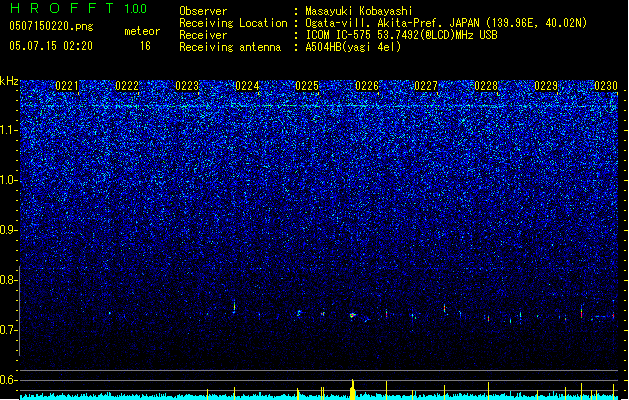Click the 0227 time marker
The width and height of the screenshot is (629, 400).
click(426, 86)
